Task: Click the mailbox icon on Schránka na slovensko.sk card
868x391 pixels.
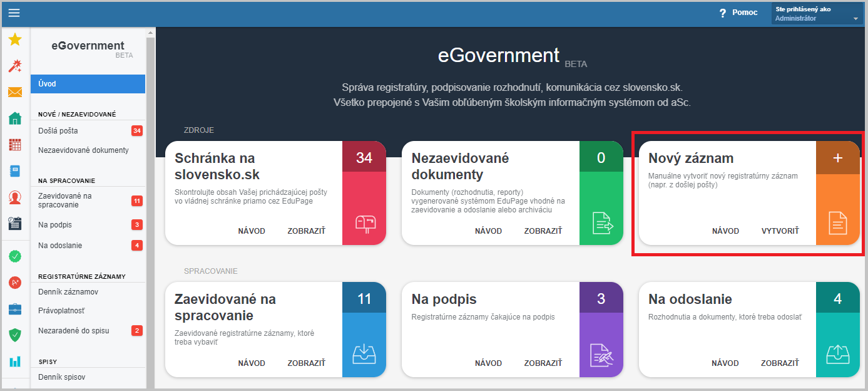Action: click(x=364, y=223)
